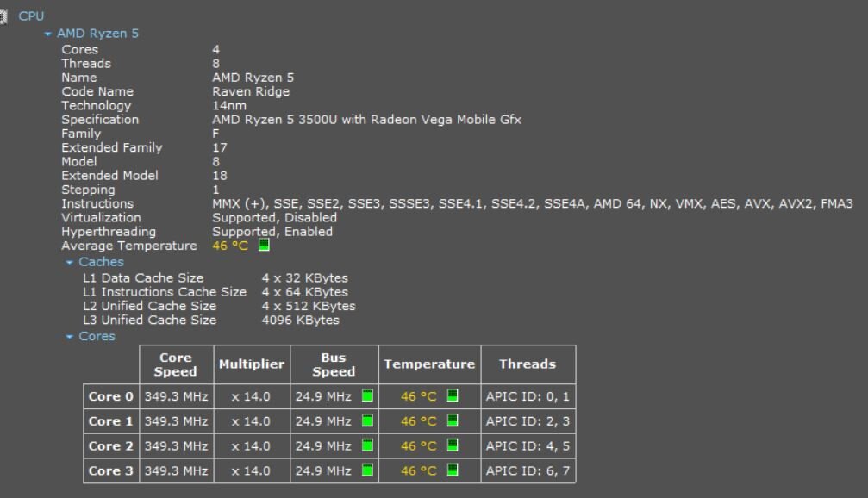Viewport: 868px width, 498px height.
Task: Select the Multiplier column header
Action: (252, 364)
